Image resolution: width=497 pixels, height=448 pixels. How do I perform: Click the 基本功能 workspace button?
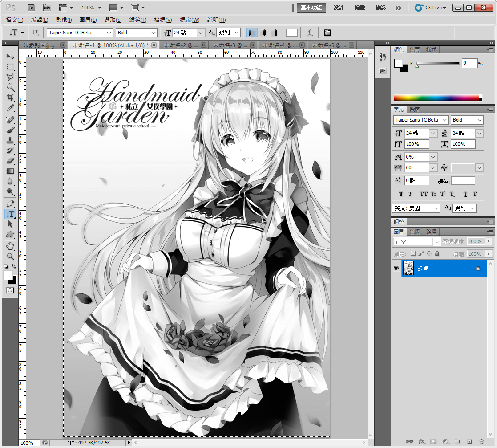point(311,8)
